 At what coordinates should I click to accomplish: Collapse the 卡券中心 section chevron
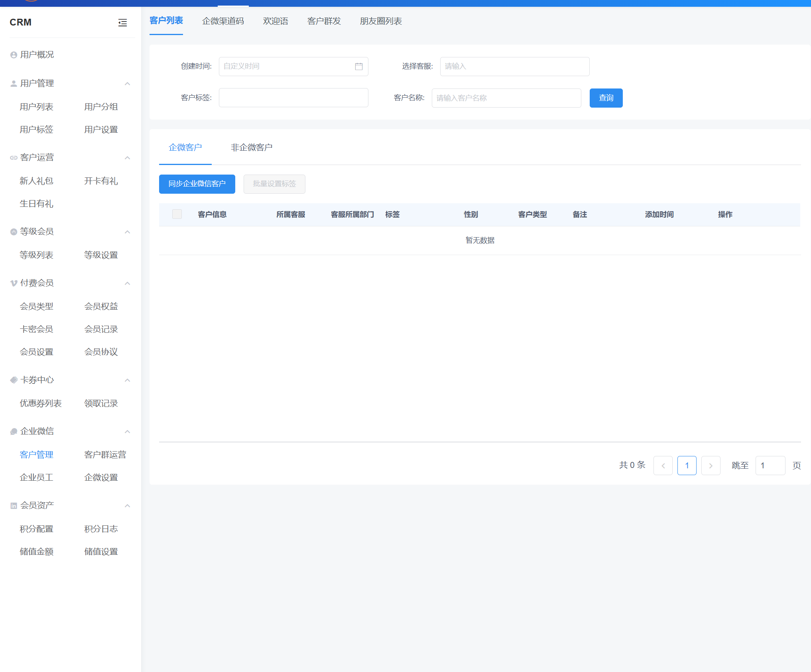click(128, 380)
